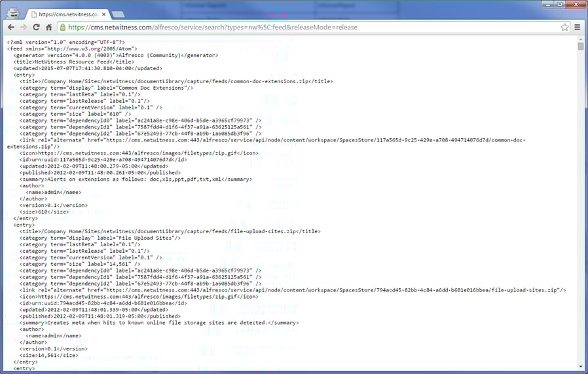Screen dimensions: 588x374
Task: Click the vertical scrollbar thumb
Action: (581, 47)
